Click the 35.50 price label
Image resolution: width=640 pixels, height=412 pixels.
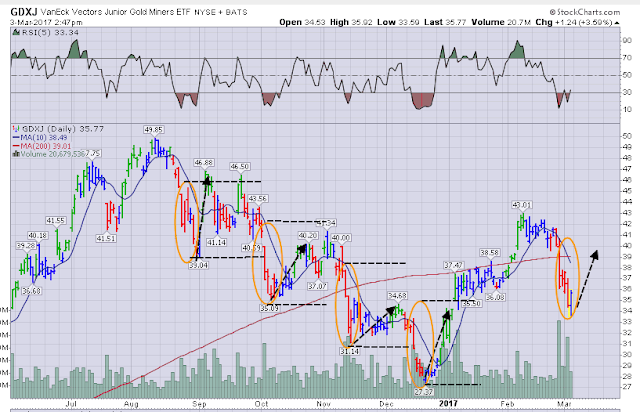(x=471, y=303)
